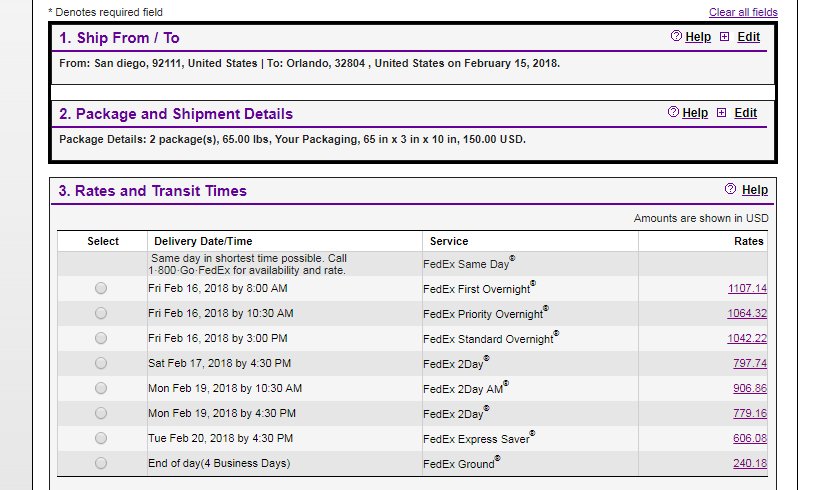Click the help question-mark icon in Ship From / To

(x=676, y=36)
